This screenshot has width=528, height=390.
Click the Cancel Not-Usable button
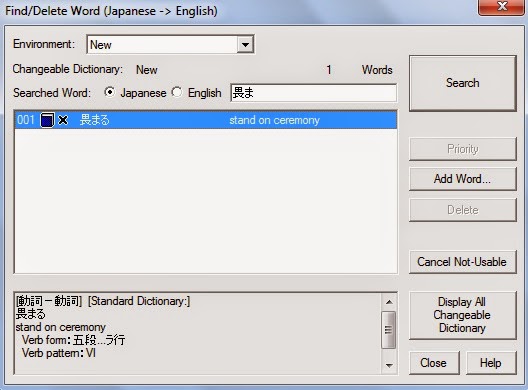pos(463,262)
